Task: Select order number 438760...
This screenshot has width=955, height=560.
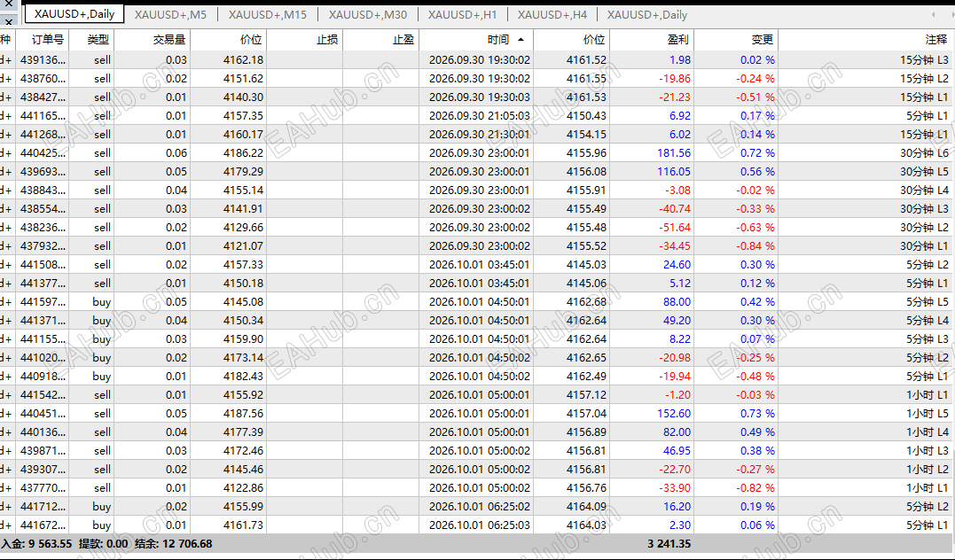Action: click(x=43, y=79)
